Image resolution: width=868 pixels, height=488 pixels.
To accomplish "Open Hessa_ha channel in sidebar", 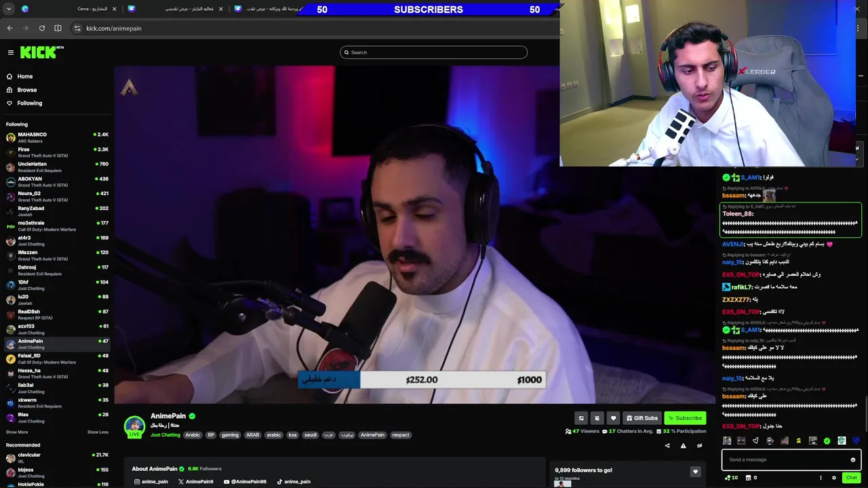I will point(56,373).
